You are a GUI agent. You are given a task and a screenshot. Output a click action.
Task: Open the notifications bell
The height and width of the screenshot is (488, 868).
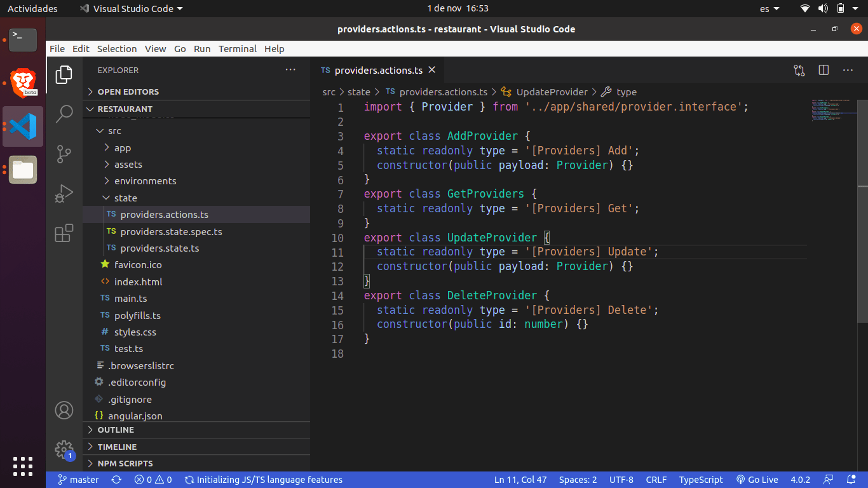coord(851,480)
